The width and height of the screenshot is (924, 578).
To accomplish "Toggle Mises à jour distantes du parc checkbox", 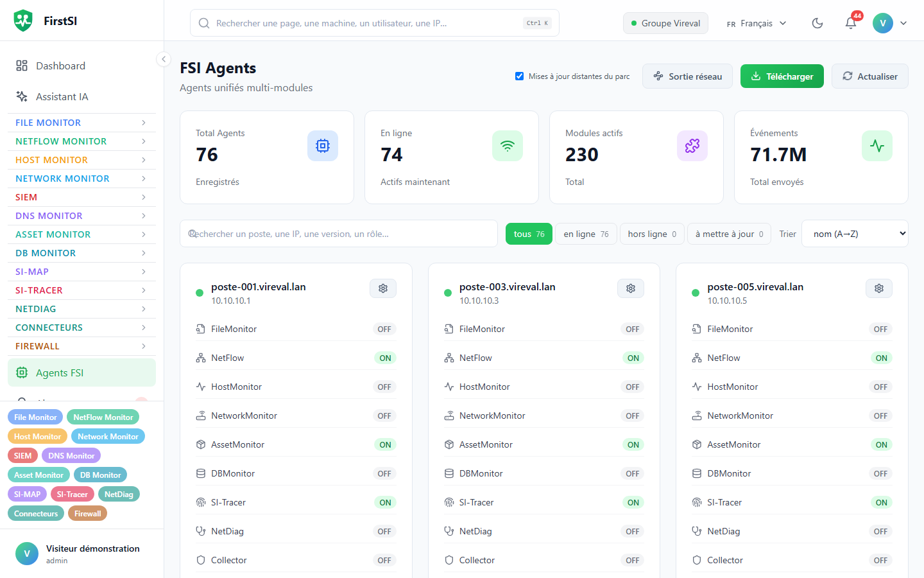I will click(x=519, y=76).
